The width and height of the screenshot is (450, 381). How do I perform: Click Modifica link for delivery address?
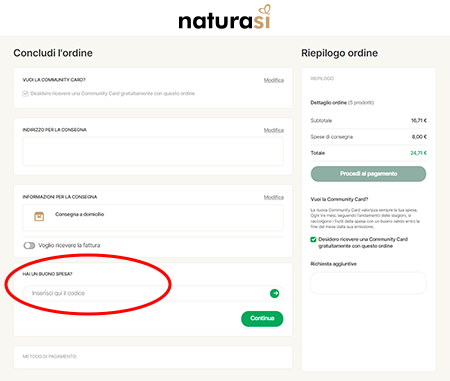coord(274,130)
